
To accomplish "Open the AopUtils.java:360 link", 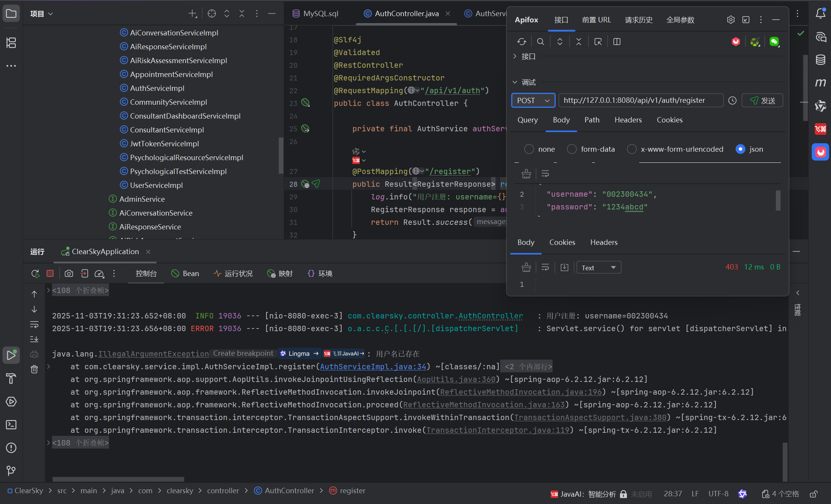I will [456, 379].
